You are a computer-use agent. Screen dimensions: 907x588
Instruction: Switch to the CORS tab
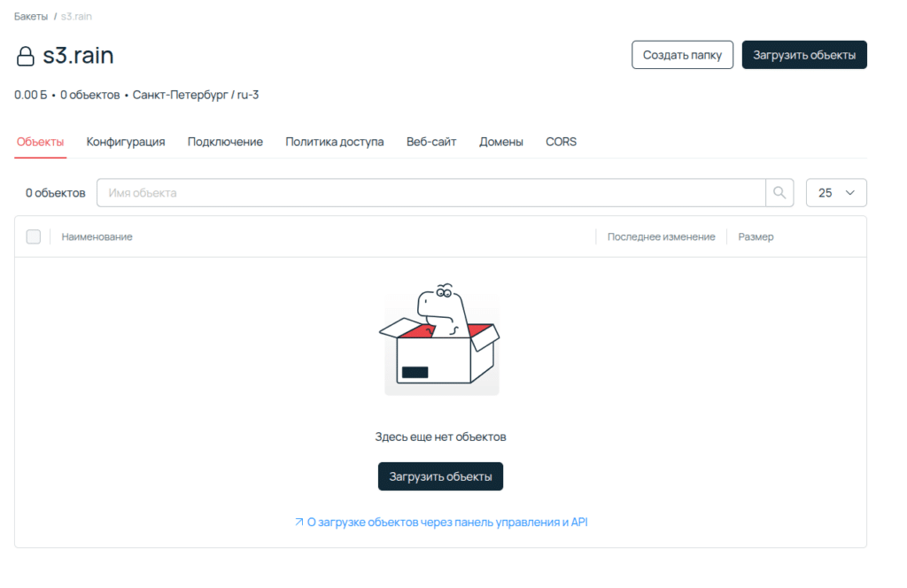(561, 142)
